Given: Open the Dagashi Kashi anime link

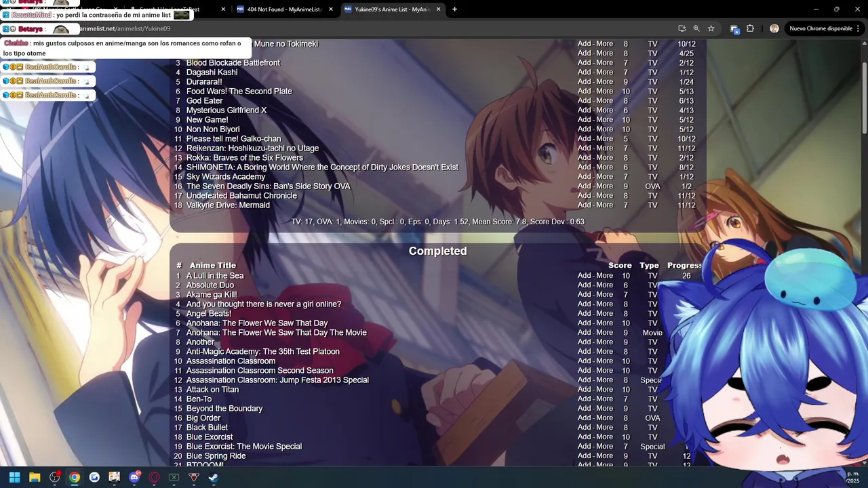Looking at the screenshot, I should point(212,73).
